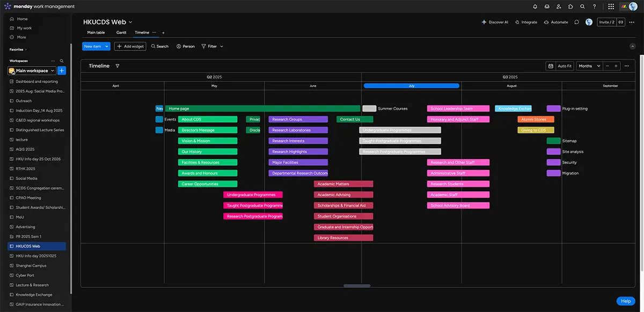The width and height of the screenshot is (644, 312).
Task: Select the Timeline tab
Action: tap(142, 33)
